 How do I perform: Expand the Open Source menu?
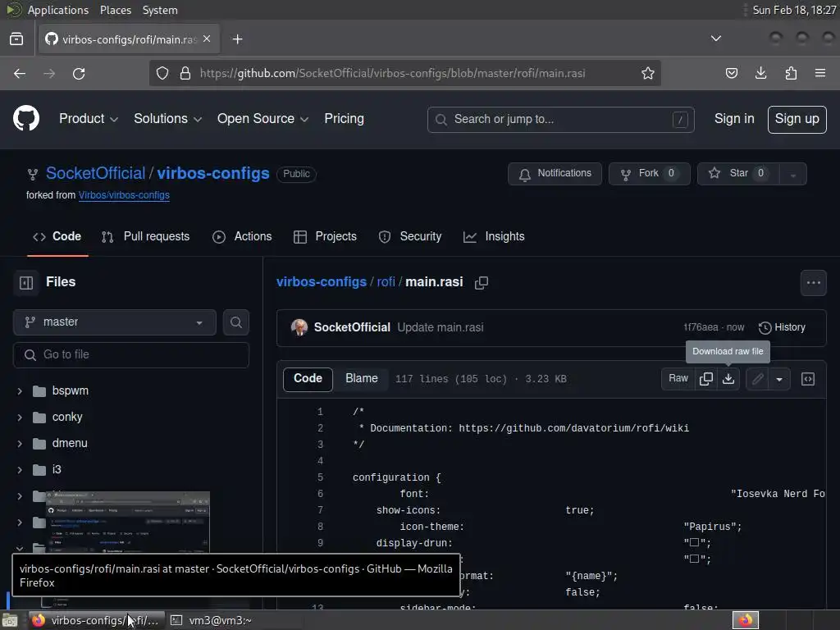pyautogui.click(x=262, y=118)
